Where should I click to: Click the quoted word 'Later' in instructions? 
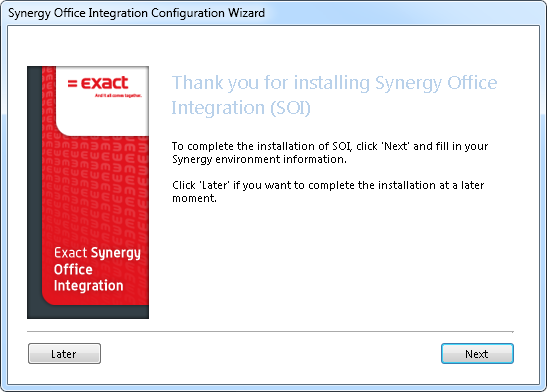pos(215,185)
